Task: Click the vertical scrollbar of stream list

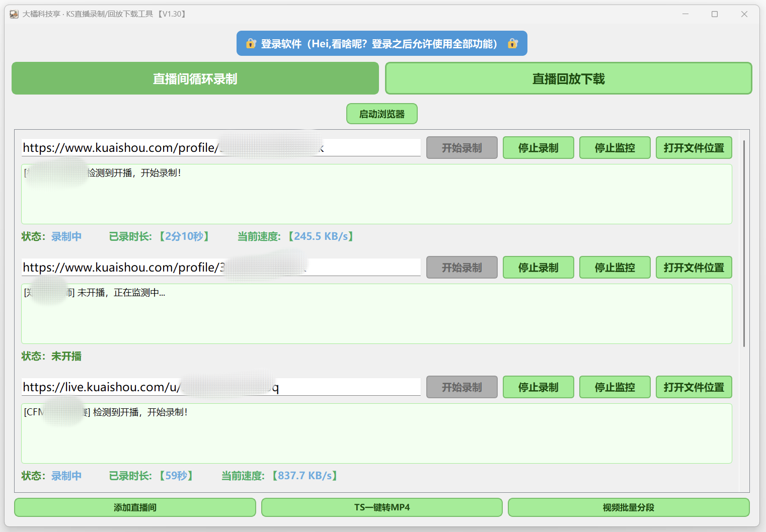Action: [x=744, y=243]
